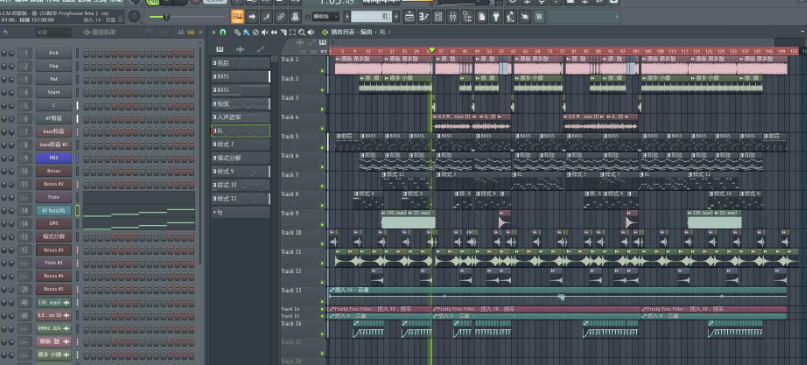Click the shopping cart icon in toolbar

click(539, 16)
